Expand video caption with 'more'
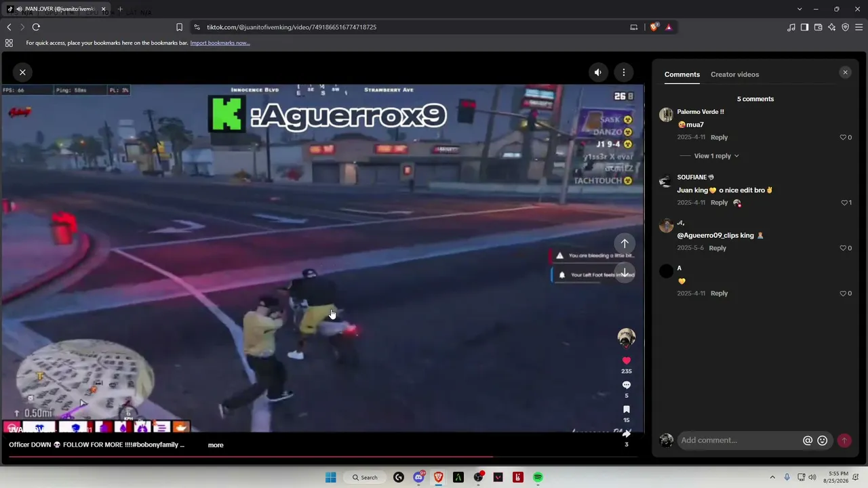 tap(216, 445)
